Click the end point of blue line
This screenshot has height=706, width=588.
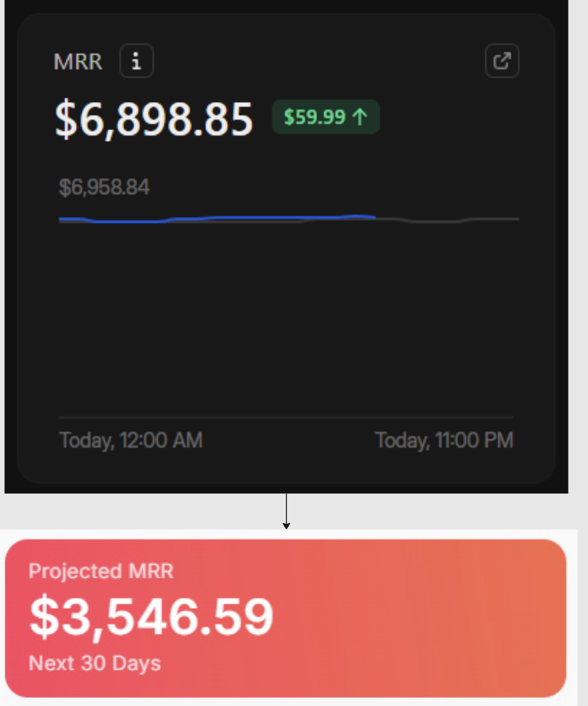click(x=374, y=217)
